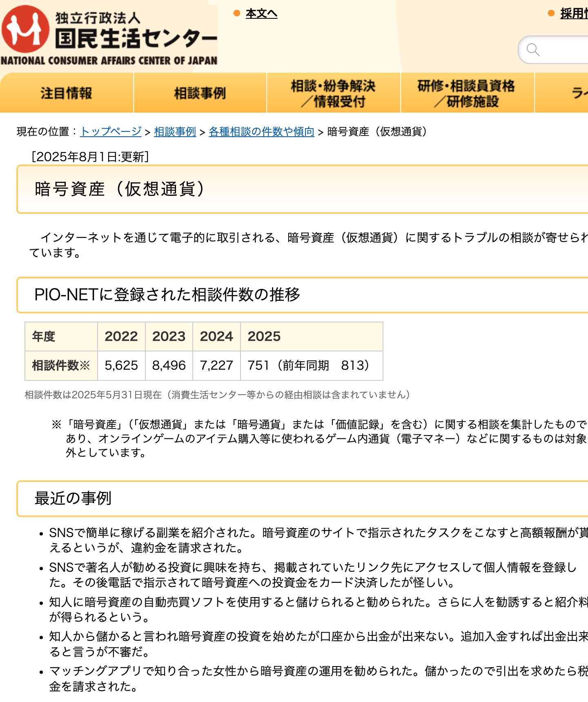Open the 採用 link at top right

click(x=574, y=13)
